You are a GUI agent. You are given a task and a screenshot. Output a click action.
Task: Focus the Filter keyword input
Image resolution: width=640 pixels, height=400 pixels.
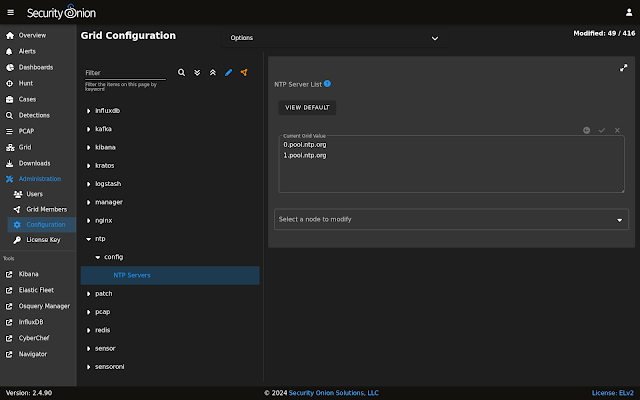click(125, 73)
